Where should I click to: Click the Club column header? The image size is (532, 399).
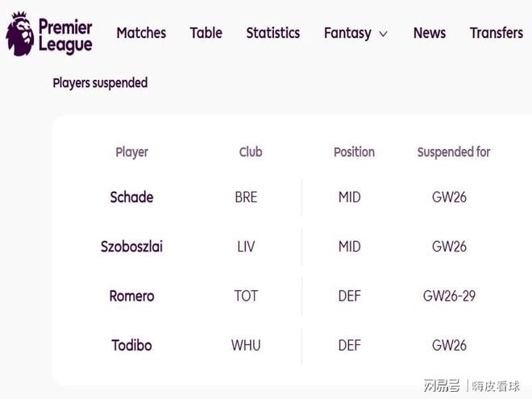[251, 152]
